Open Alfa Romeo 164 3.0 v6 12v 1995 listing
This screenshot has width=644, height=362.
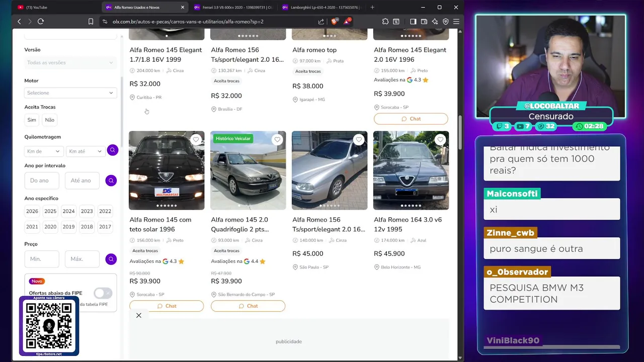408,224
